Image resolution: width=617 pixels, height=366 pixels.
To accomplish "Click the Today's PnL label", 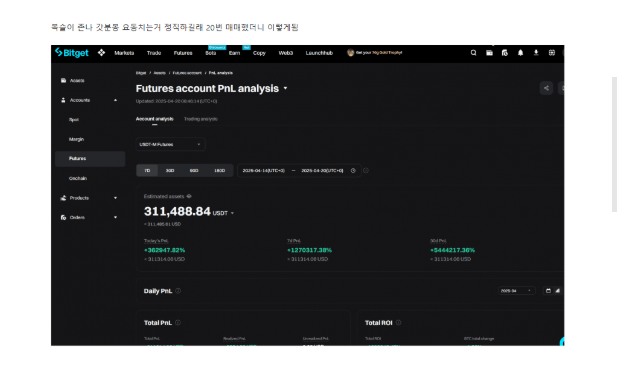I will tap(156, 240).
